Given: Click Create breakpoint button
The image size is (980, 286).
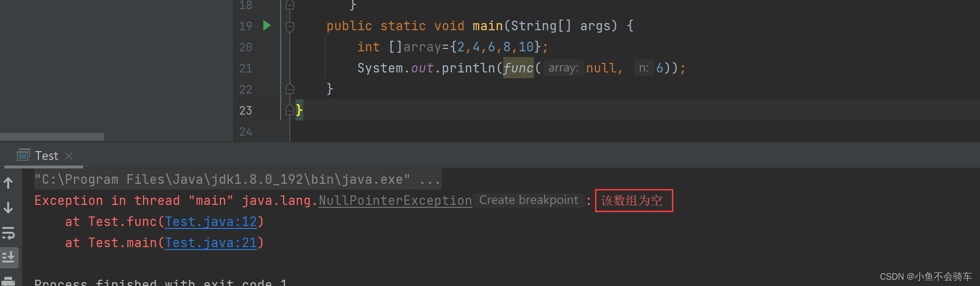Looking at the screenshot, I should 529,200.
